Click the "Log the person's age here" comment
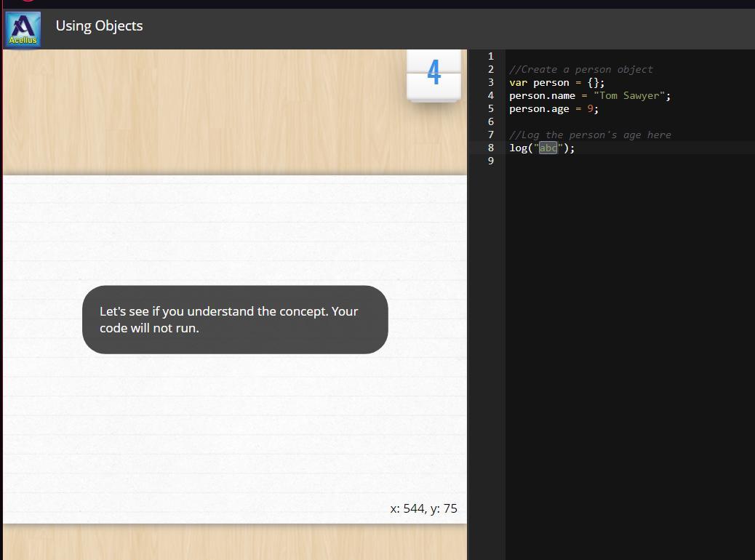 589,135
